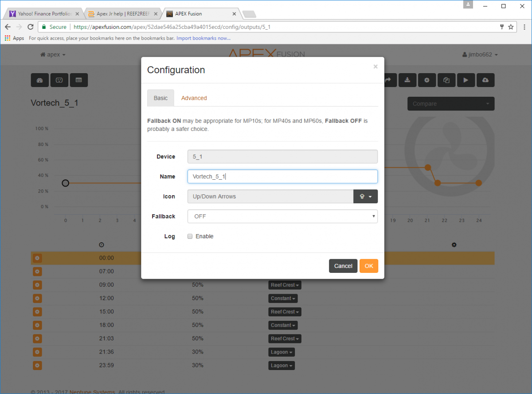
Task: Click the Device field showing 5_1
Action: pyautogui.click(x=282, y=157)
